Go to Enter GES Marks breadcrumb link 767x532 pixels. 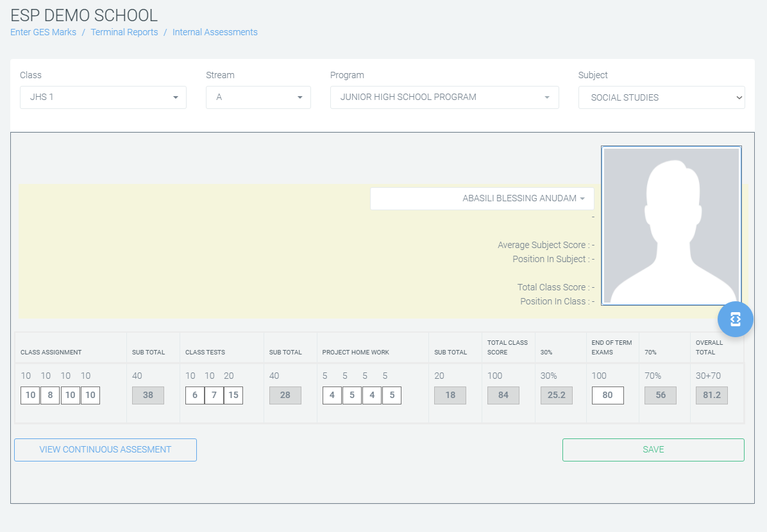coord(43,32)
